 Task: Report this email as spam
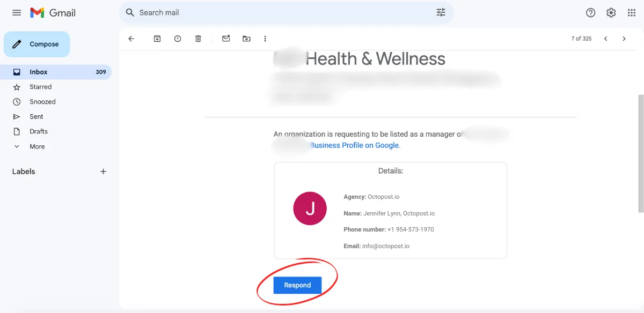point(178,39)
